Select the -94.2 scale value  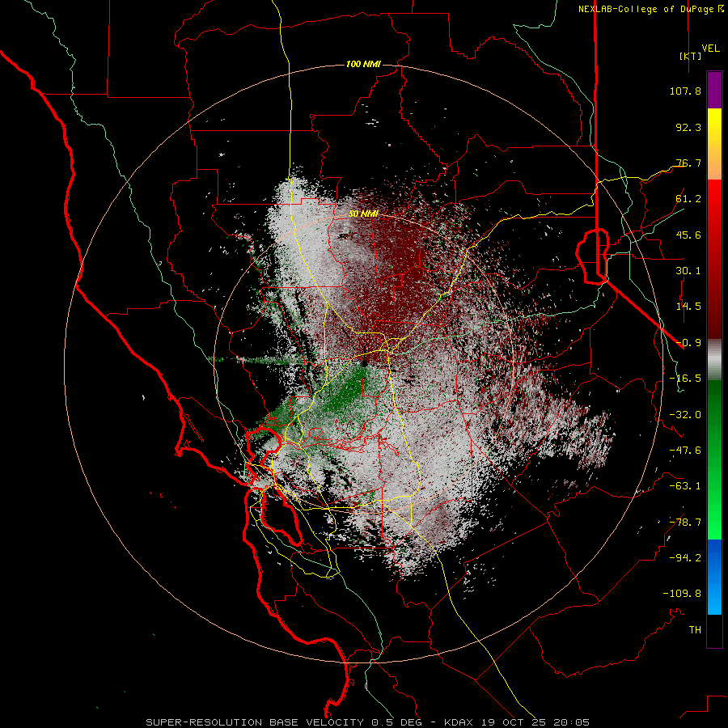(685, 557)
